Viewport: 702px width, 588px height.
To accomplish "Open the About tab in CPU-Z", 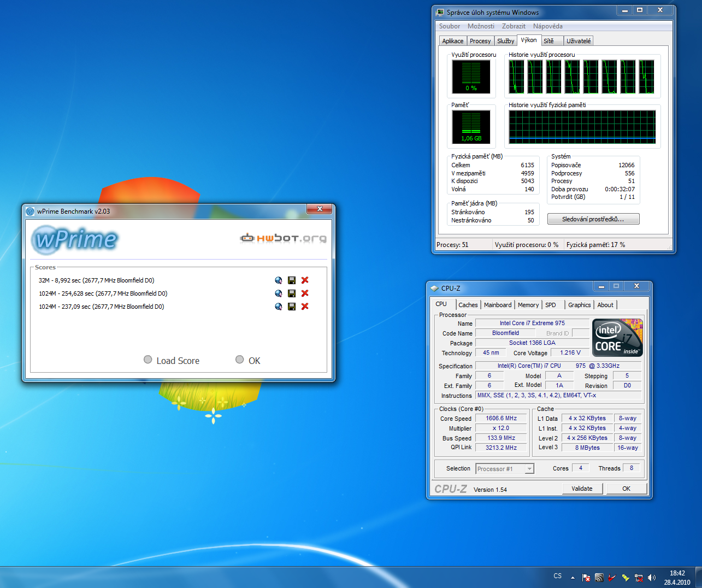I will pyautogui.click(x=605, y=305).
